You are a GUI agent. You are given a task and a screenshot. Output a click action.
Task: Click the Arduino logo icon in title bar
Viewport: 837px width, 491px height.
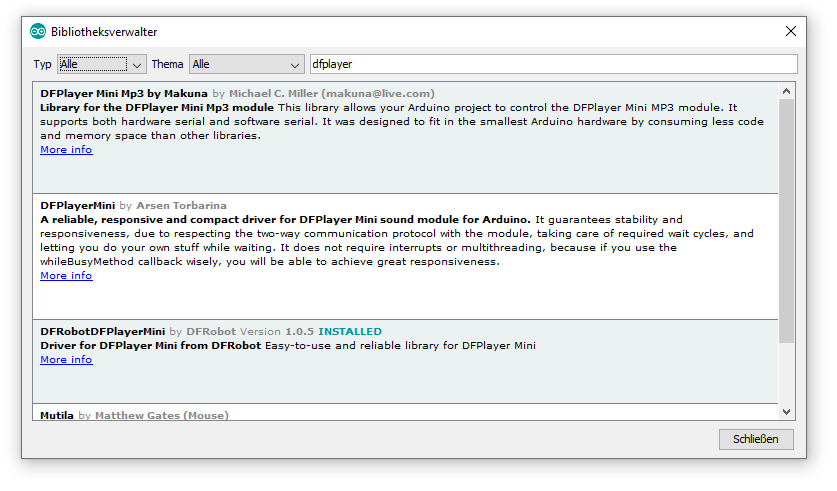coord(38,31)
